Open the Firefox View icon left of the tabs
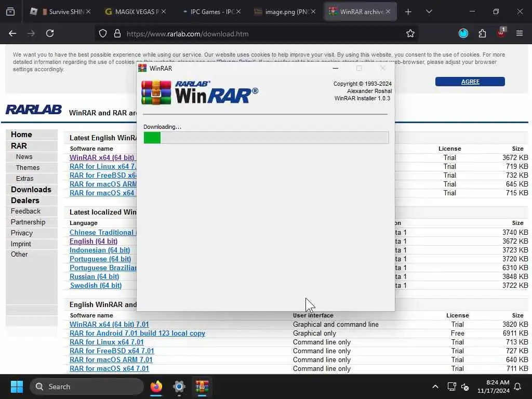This screenshot has width=532, height=399. point(10,12)
